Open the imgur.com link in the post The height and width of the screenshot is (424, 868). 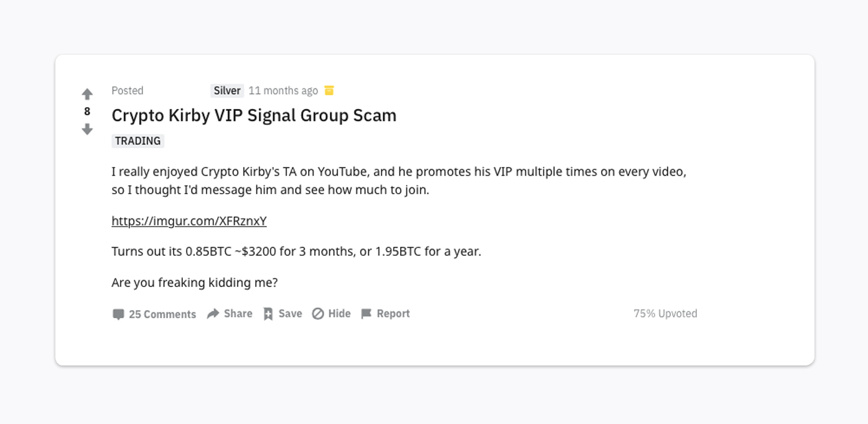pyautogui.click(x=189, y=221)
